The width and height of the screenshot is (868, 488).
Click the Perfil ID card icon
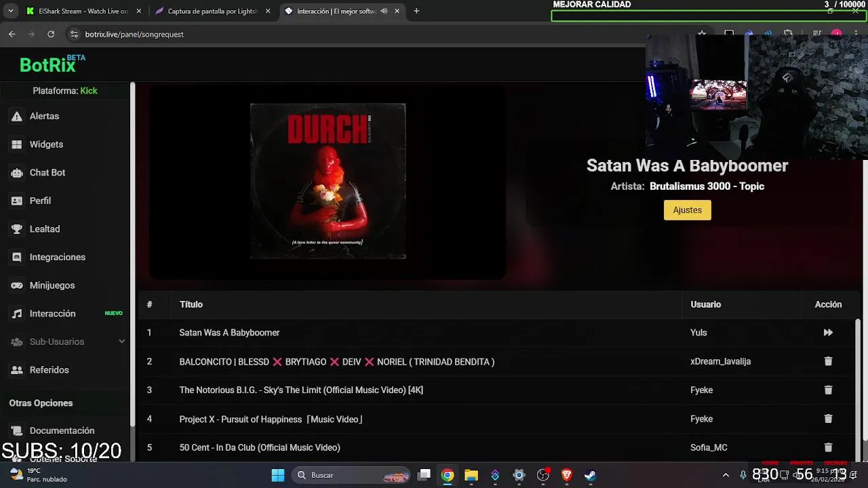coord(17,201)
